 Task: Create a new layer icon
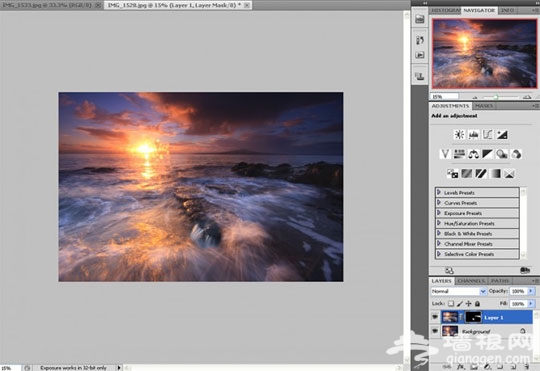pyautogui.click(x=513, y=367)
